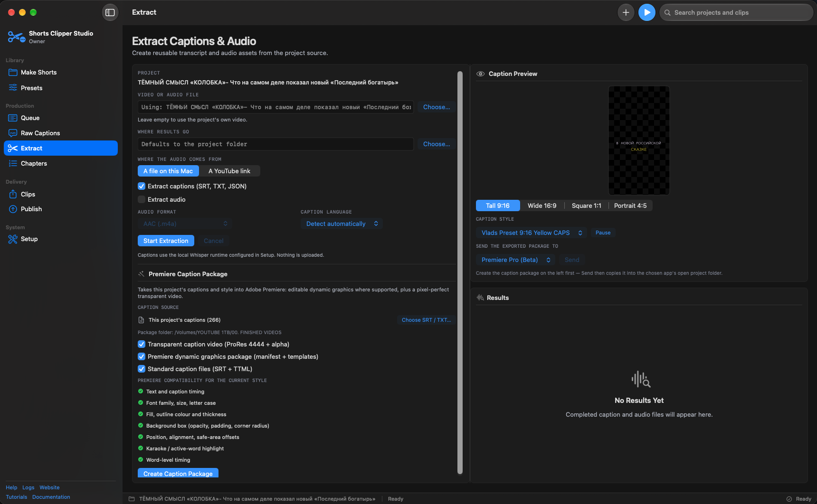This screenshot has width=817, height=504.
Task: Click the folder icon in the status bar
Action: (x=132, y=499)
